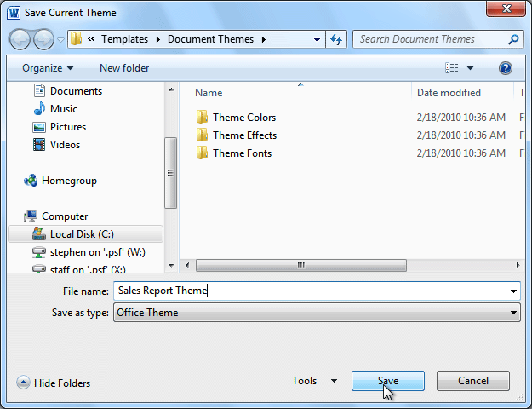This screenshot has height=409, width=532.
Task: Click the Music note icon
Action: (39, 108)
